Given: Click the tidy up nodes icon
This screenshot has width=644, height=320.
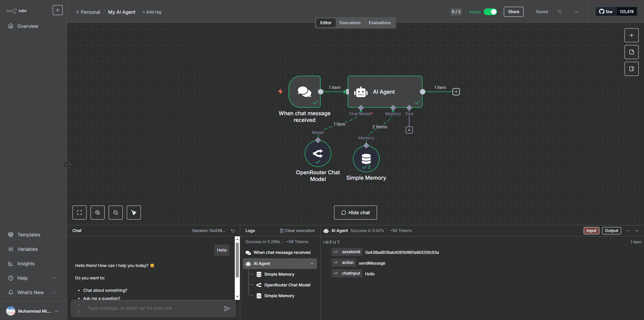Looking at the screenshot, I should pyautogui.click(x=134, y=213).
